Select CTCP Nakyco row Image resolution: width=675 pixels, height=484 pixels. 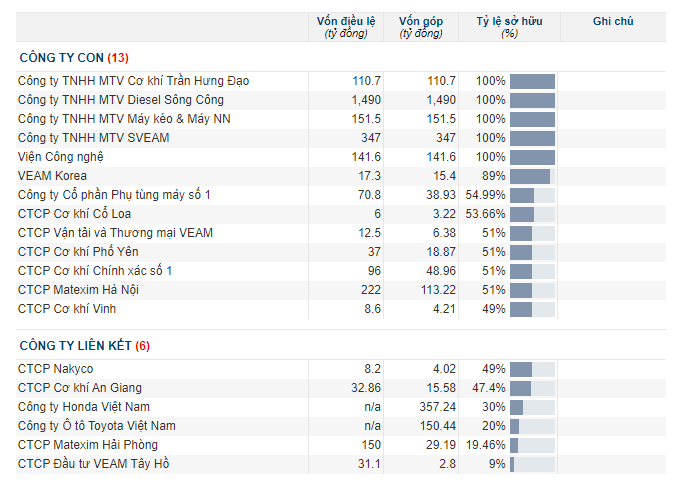[x=341, y=369]
